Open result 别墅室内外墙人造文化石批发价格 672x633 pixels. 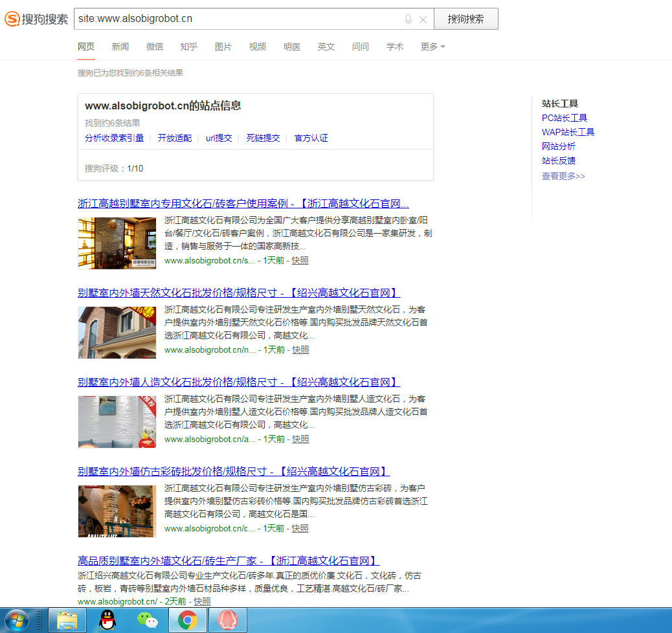[x=239, y=382]
